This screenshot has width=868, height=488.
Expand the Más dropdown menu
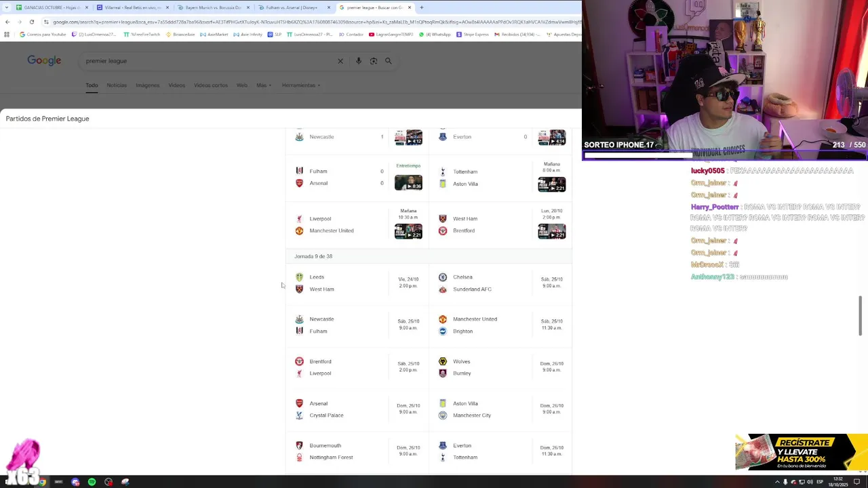pos(264,85)
